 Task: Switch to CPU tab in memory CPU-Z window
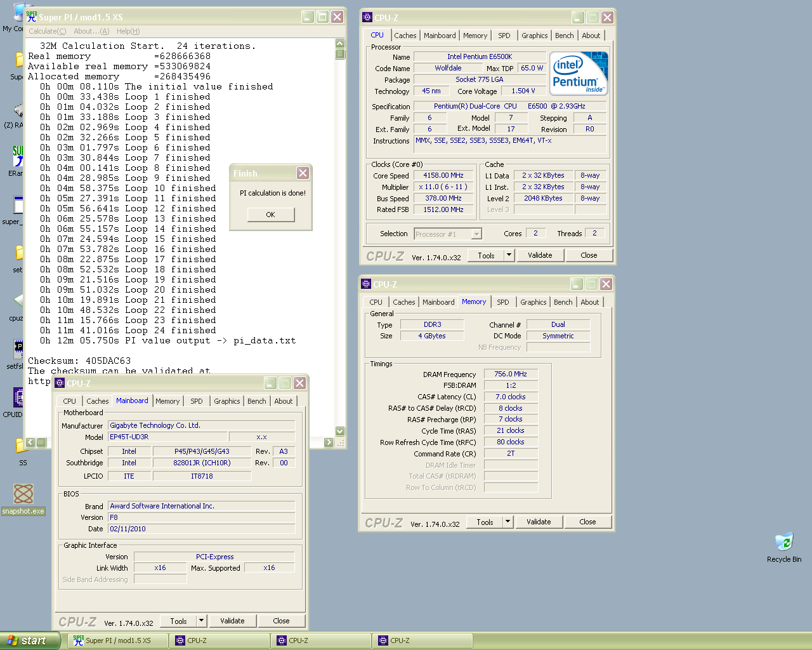(x=376, y=302)
